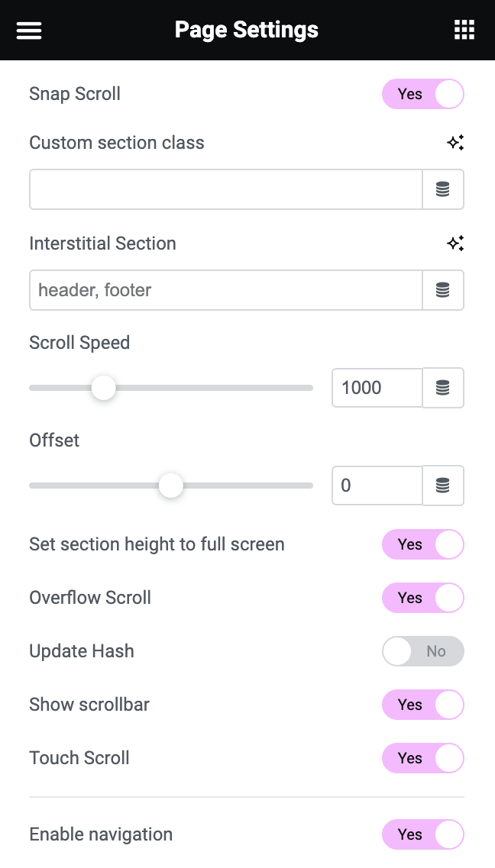Open the hamburger menu
This screenshot has height=868, width=495.
coord(29,31)
